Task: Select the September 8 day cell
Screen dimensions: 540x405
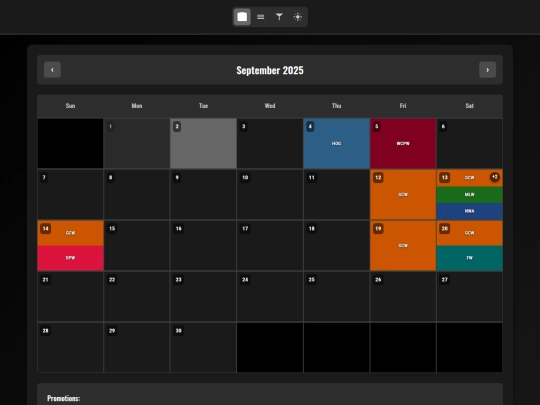Action: [x=137, y=195]
